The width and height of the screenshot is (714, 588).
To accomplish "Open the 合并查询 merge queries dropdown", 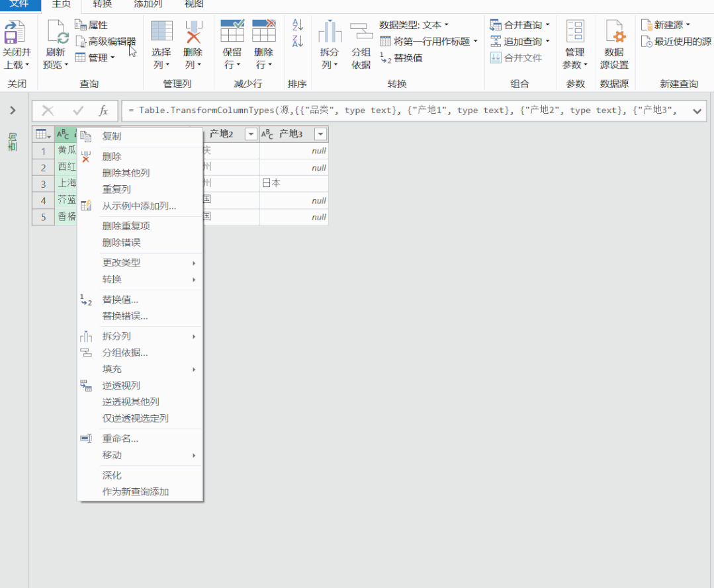I will pyautogui.click(x=520, y=25).
